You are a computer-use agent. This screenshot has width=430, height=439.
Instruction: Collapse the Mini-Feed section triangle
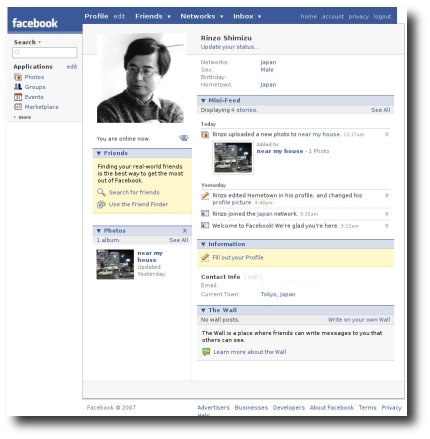[x=203, y=100]
